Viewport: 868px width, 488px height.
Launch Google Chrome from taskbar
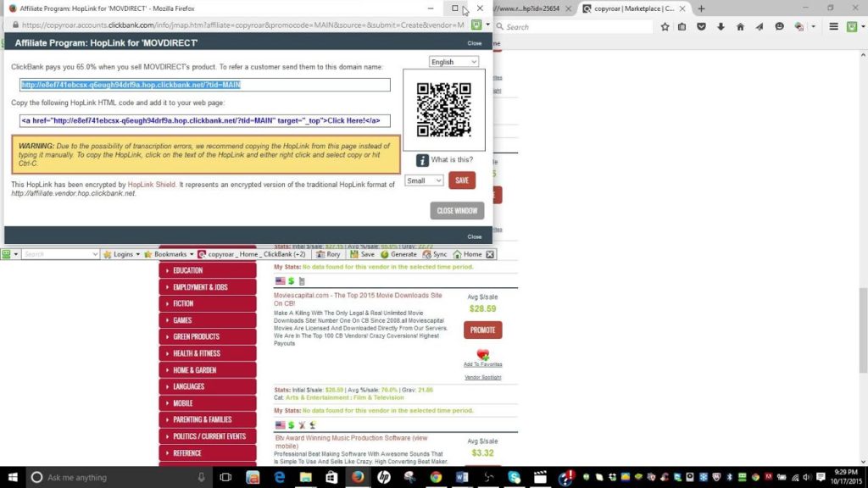click(436, 477)
